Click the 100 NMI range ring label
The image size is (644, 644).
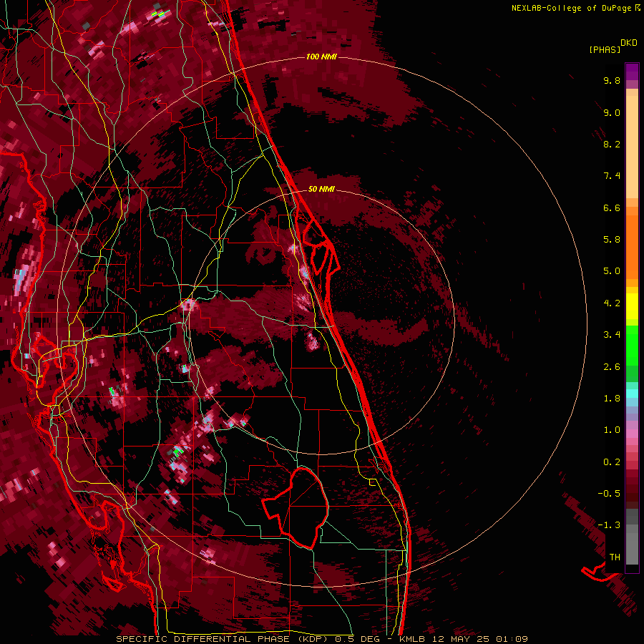[321, 57]
